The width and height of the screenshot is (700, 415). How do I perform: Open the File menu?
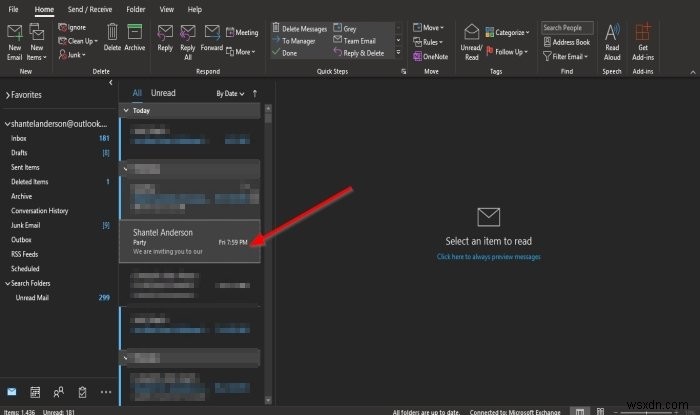pos(13,9)
